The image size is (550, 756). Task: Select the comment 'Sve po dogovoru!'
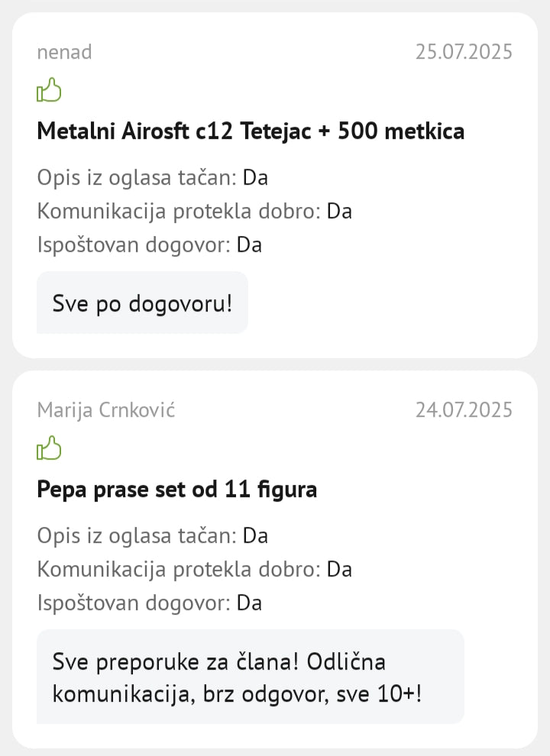142,303
